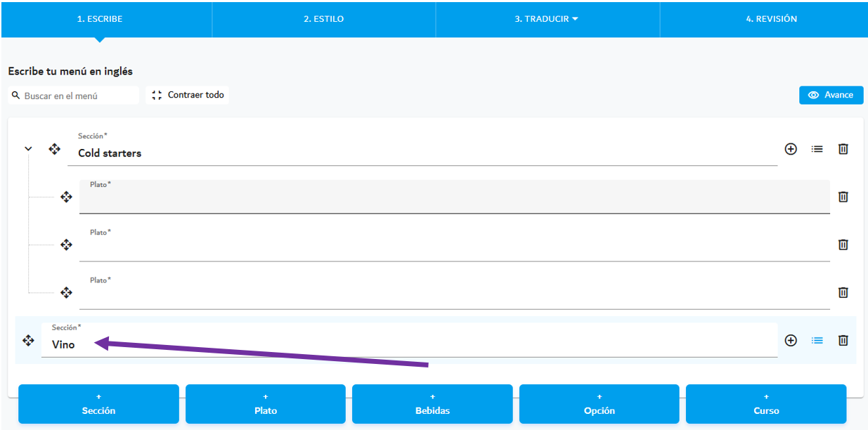The height and width of the screenshot is (430, 868).
Task: Click the add icon on Vino row
Action: (x=791, y=340)
